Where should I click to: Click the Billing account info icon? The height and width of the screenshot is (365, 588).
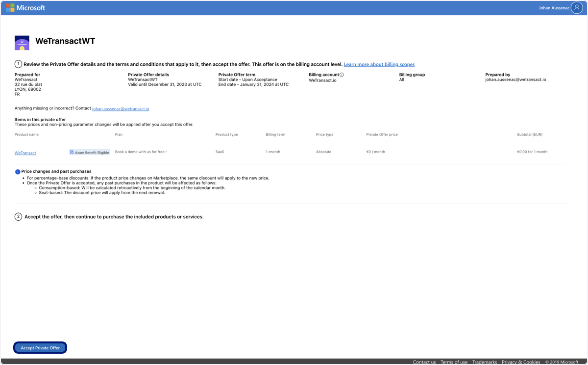point(342,75)
